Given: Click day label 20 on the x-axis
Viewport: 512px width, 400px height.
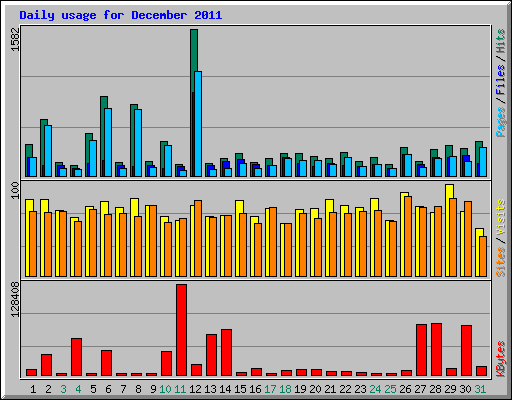Looking at the screenshot, I should pyautogui.click(x=315, y=389).
